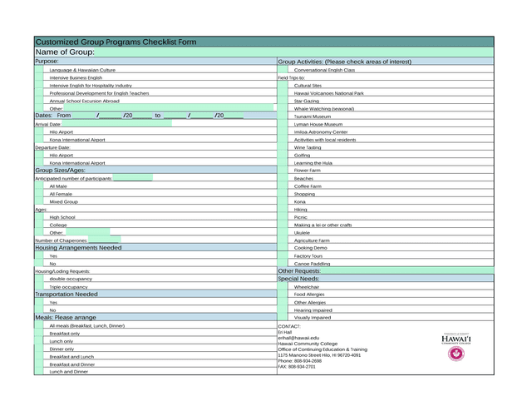Click the Anticipated number of participants field
Image resolution: width=532 pixels, height=411 pixels.
[132, 178]
